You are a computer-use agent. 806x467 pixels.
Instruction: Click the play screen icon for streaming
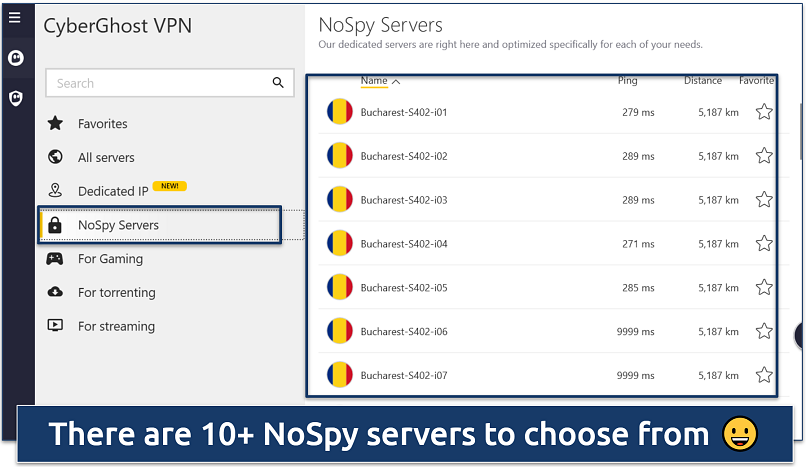pyautogui.click(x=55, y=325)
